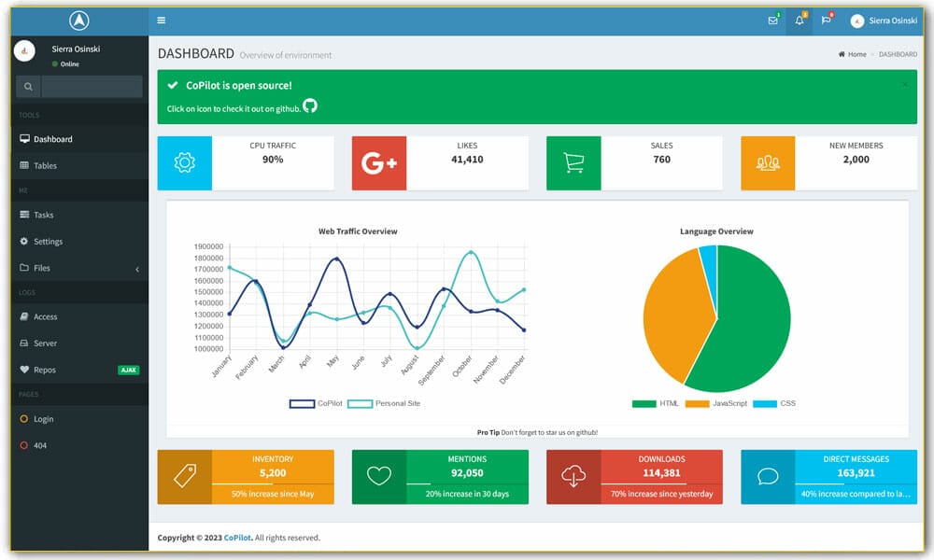The width and height of the screenshot is (934, 560).
Task: Open Tables from the sidebar menu
Action: [x=45, y=166]
